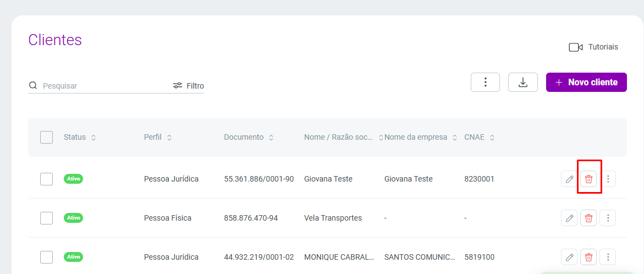Image resolution: width=644 pixels, height=274 pixels.
Task: Select the Vela Transportes row checkbox
Action: tap(46, 218)
